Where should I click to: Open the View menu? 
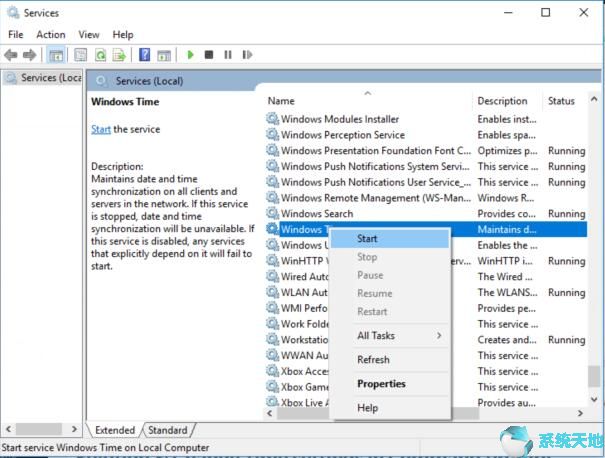89,35
